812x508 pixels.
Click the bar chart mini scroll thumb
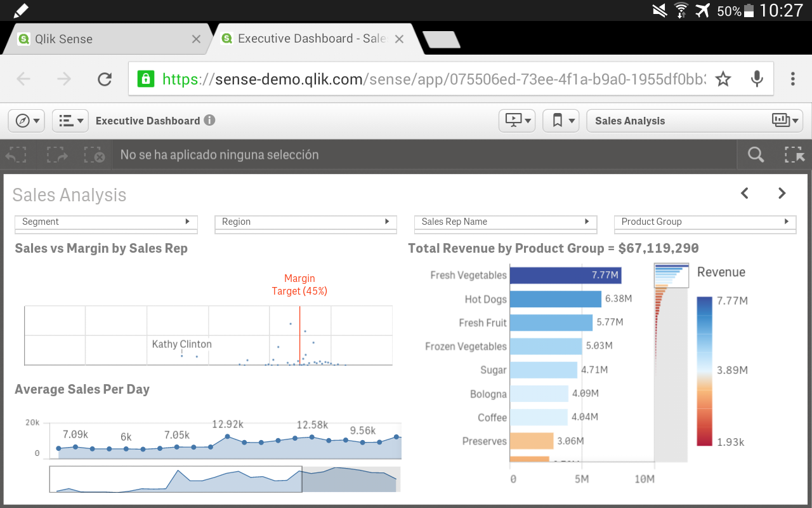click(x=671, y=276)
